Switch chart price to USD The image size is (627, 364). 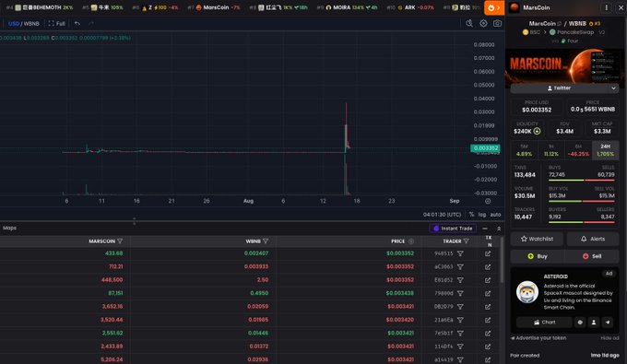[x=14, y=24]
